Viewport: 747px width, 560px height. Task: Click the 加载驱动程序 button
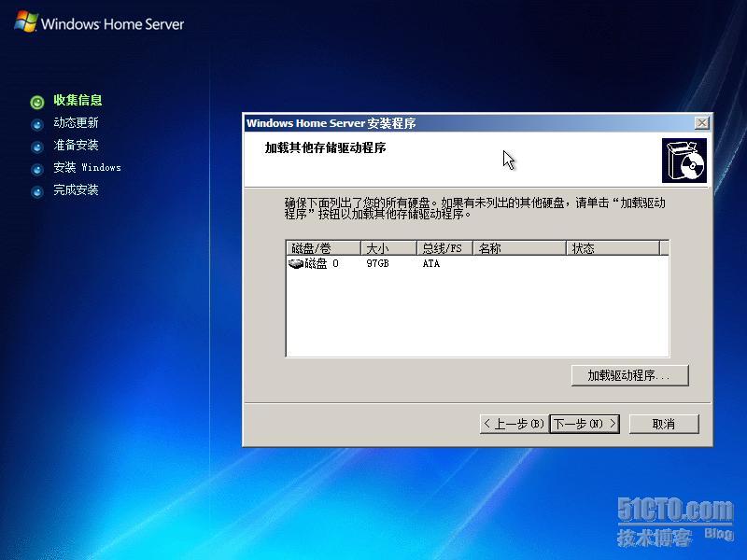[x=629, y=375]
